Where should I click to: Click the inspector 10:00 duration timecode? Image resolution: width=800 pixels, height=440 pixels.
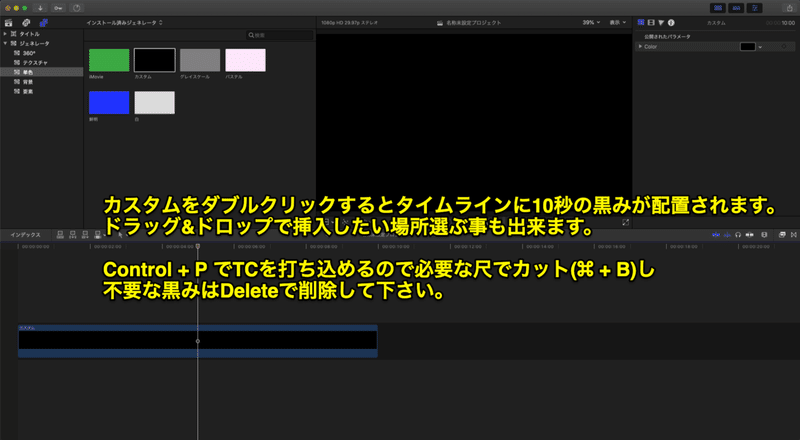point(781,23)
